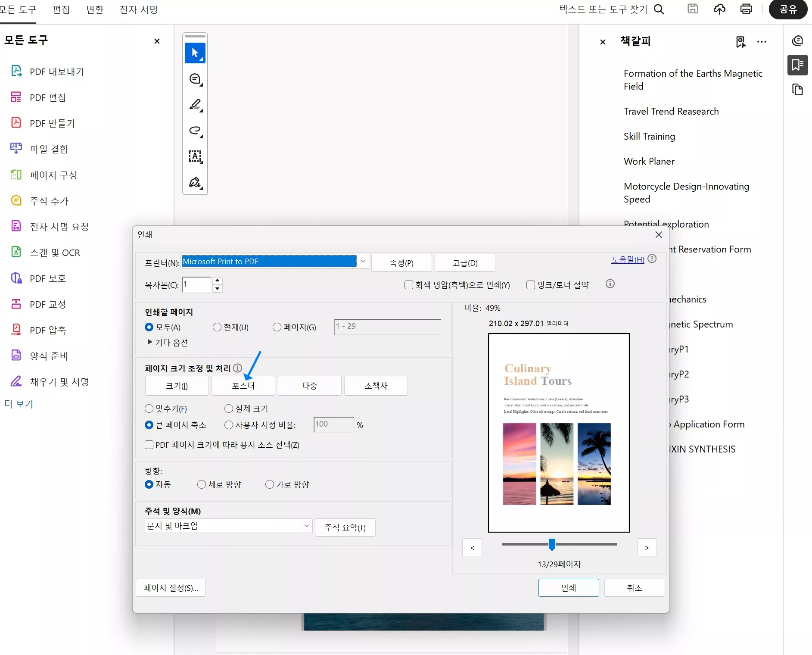Viewport: 812px width, 655px height.
Task: Open the printer selection dropdown
Action: (363, 261)
